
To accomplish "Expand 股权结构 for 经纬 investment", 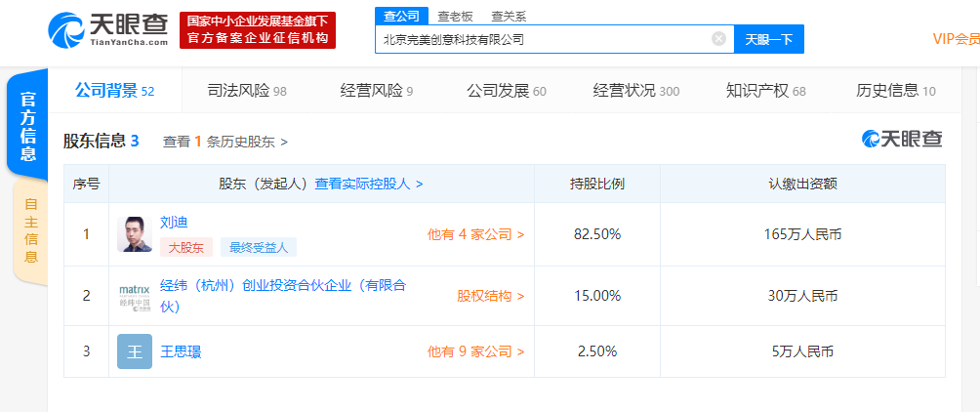I will coord(490,295).
